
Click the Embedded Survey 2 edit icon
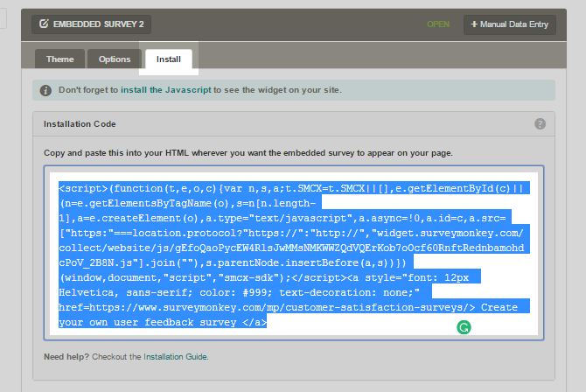(44, 24)
